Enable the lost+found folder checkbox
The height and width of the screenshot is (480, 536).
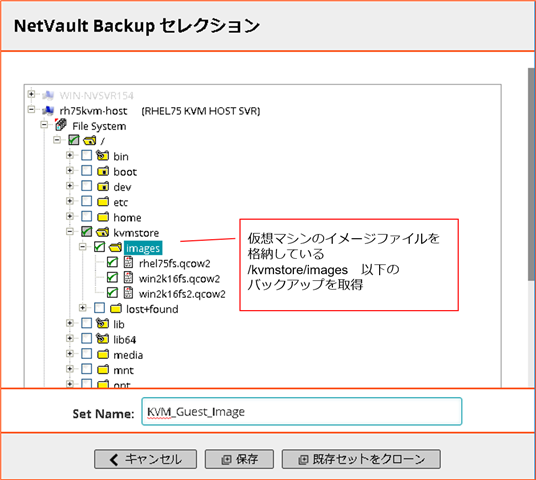point(99,308)
